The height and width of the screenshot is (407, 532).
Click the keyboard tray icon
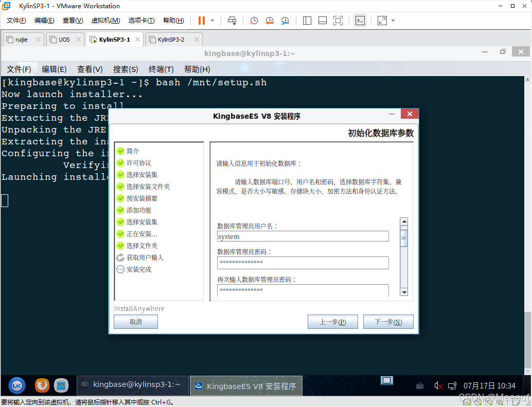point(420,385)
